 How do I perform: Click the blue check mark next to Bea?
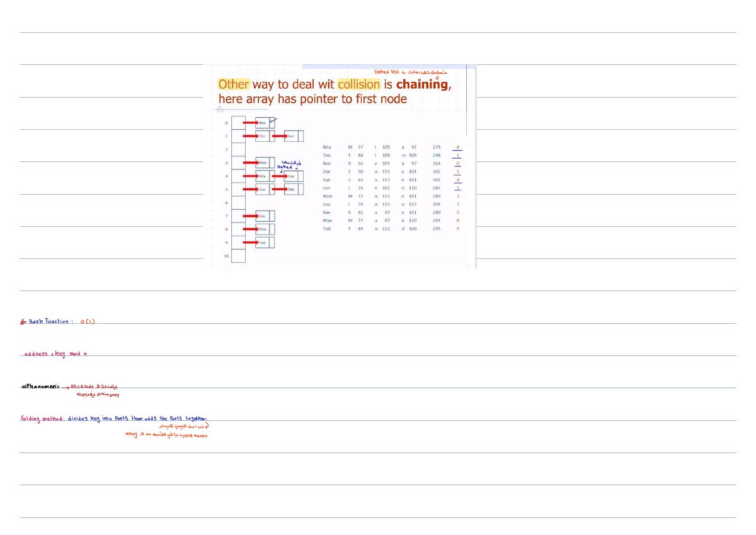coord(273,120)
